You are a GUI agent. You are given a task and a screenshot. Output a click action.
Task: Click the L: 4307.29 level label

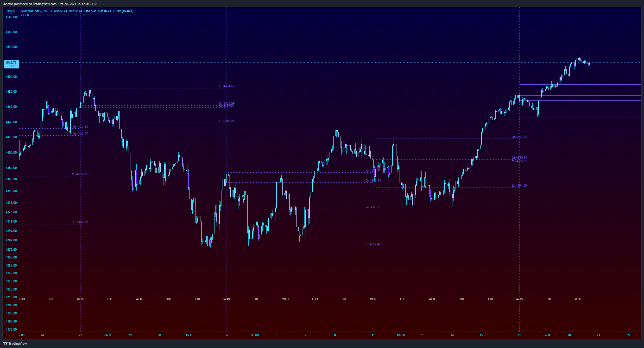pyautogui.click(x=80, y=222)
